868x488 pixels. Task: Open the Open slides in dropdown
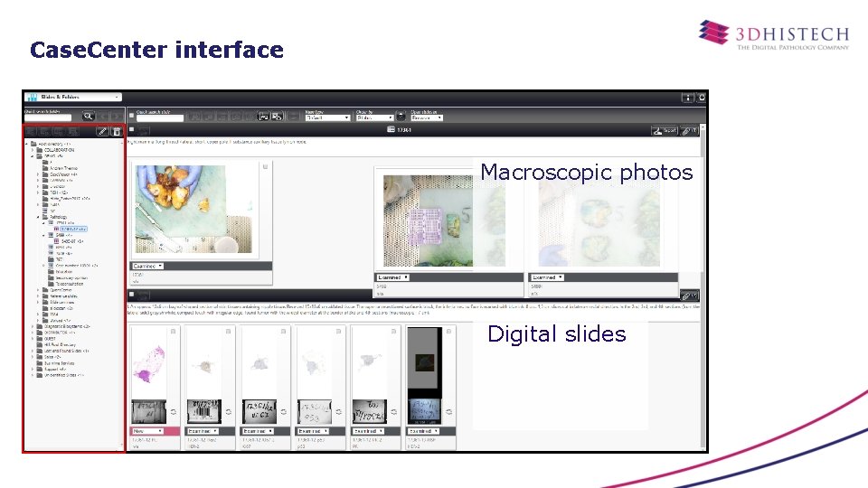tap(426, 117)
